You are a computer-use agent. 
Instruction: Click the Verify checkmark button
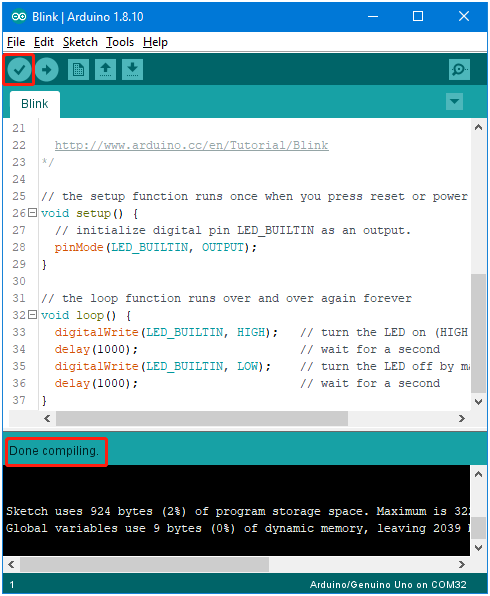[19, 70]
